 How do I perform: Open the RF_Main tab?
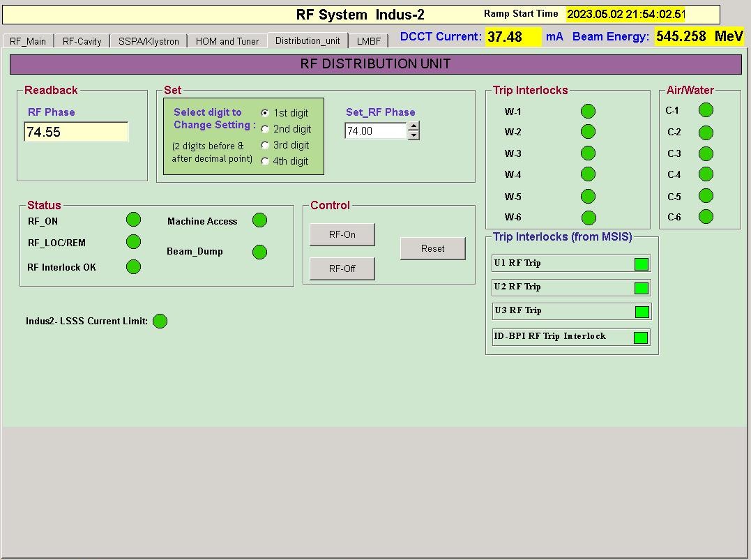pos(28,41)
